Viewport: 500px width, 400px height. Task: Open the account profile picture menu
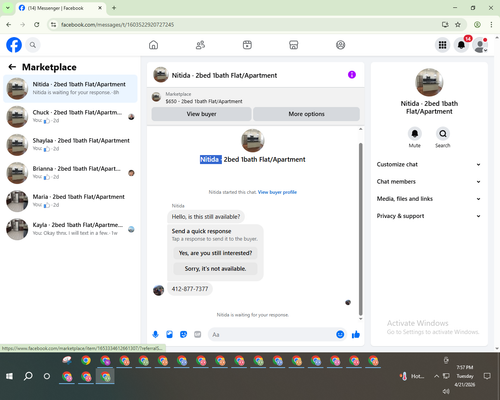click(480, 45)
